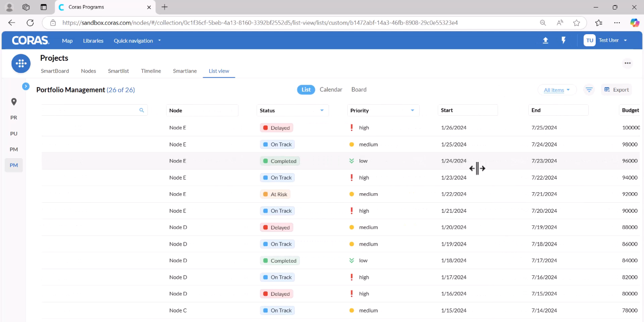The width and height of the screenshot is (644, 322).
Task: Click the location pin sidebar icon
Action: [x=14, y=102]
